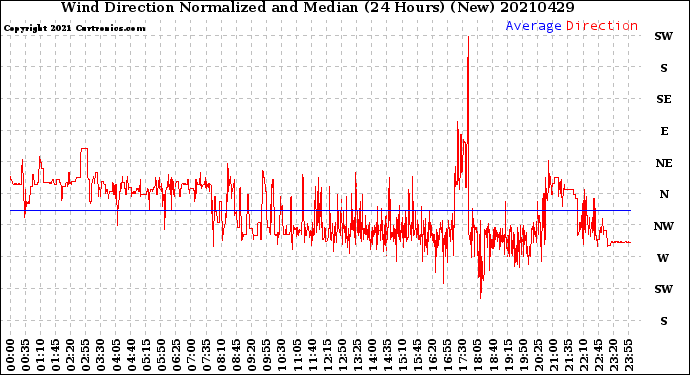The image size is (690, 375).
Task: Click the 21:00 time axis label
Action: (x=553, y=355)
